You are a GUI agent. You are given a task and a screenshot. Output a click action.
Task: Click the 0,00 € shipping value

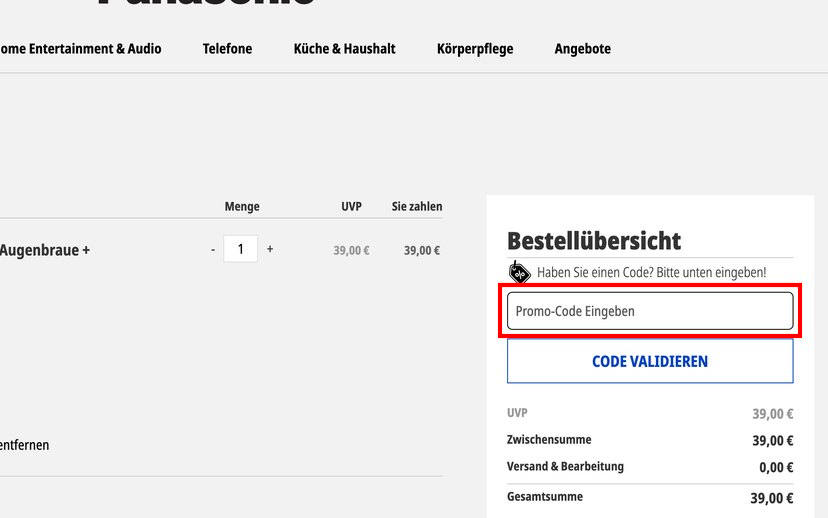click(x=776, y=467)
